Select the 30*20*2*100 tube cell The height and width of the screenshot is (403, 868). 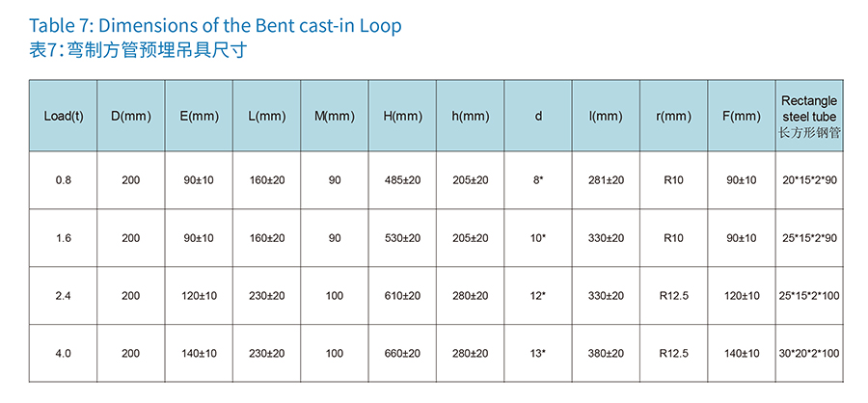coord(809,354)
